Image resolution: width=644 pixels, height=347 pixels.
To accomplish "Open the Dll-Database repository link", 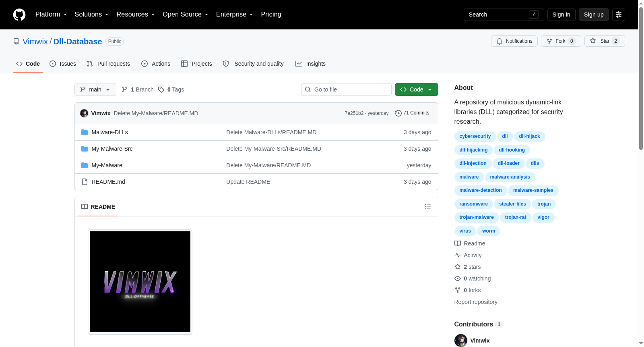I will click(78, 42).
